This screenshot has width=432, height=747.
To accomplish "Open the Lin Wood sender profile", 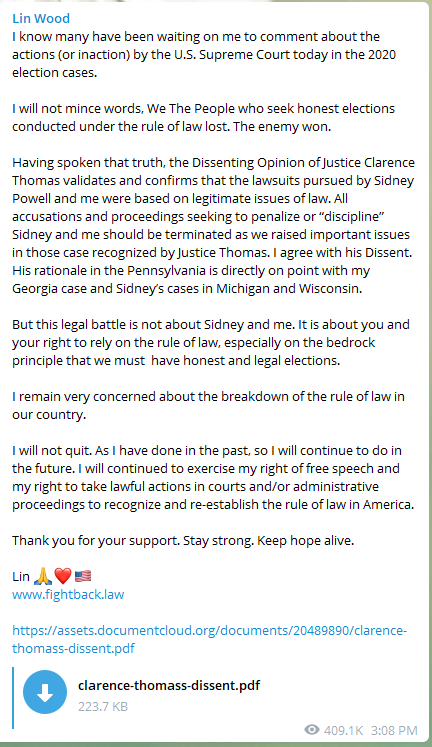I will (41, 18).
